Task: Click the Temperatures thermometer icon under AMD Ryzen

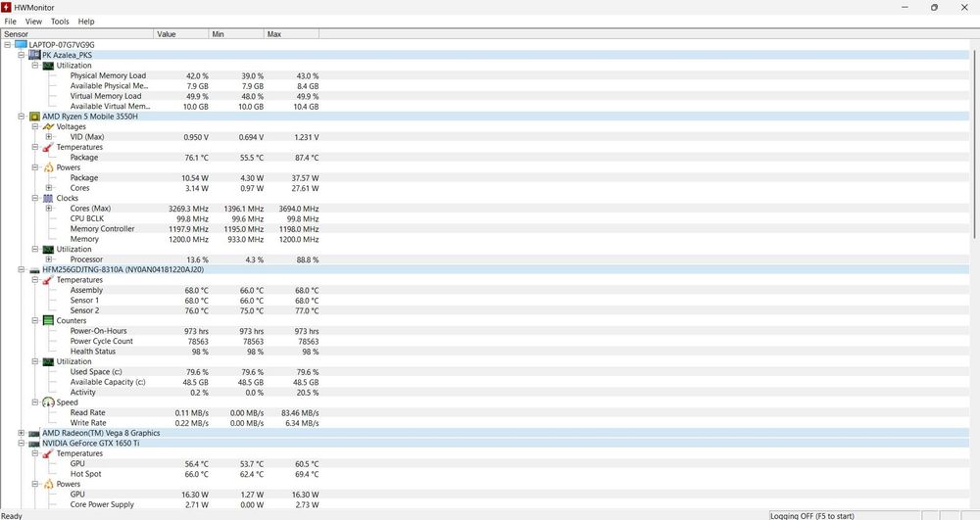Action: (x=48, y=147)
